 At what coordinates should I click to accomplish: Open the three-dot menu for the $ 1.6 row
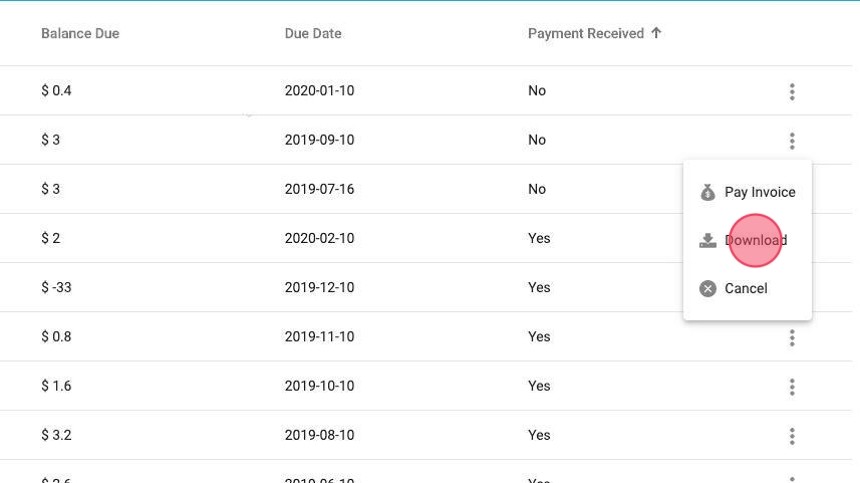[x=792, y=387]
